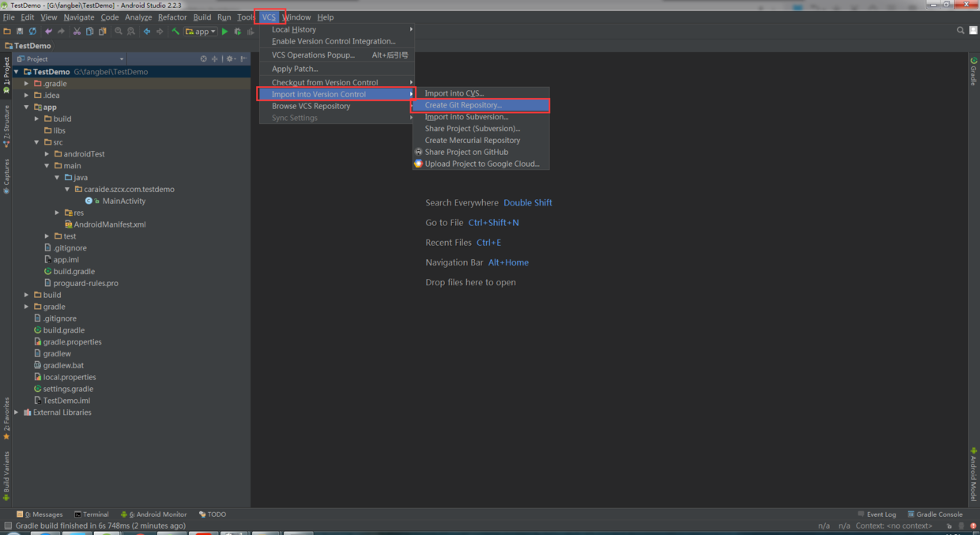Screen dimensions: 980x535
Task: Click the Undo arrow icon
Action: click(x=48, y=32)
